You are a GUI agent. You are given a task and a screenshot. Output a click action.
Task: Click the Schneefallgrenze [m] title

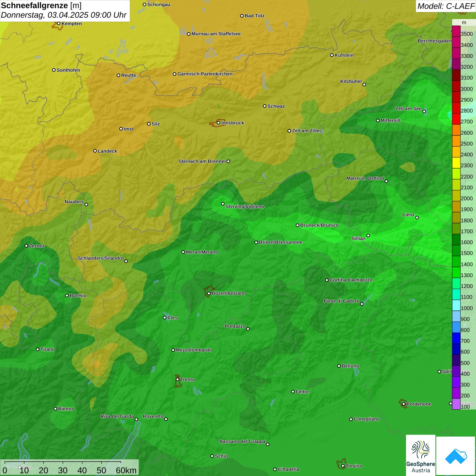tap(41, 5)
